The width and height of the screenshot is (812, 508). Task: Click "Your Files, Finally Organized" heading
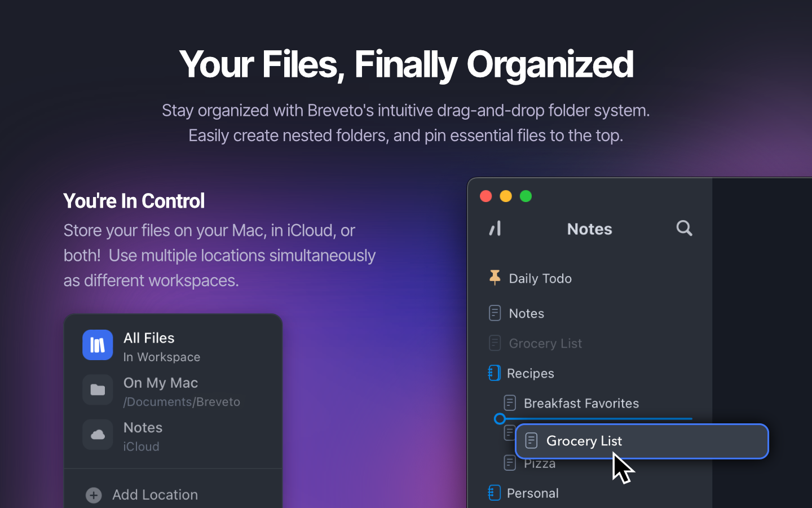click(406, 64)
